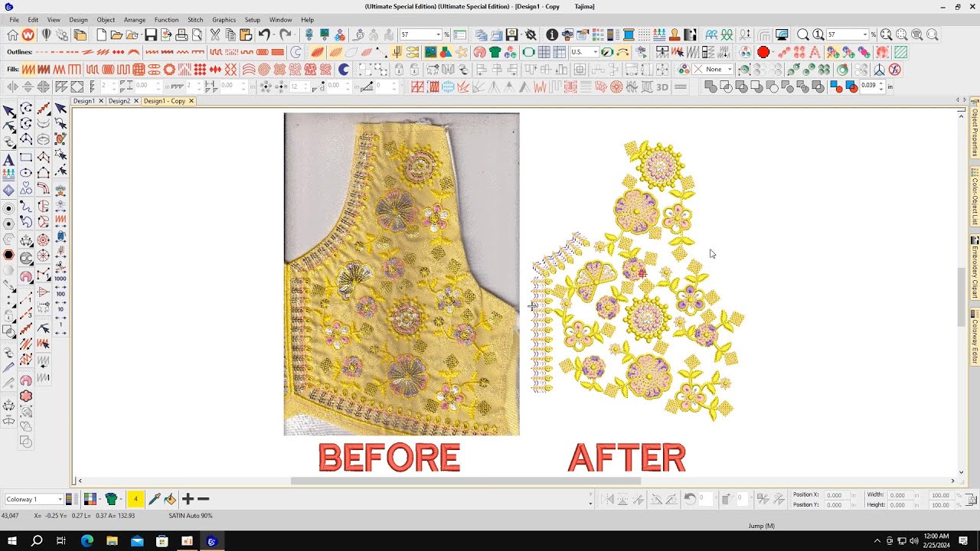Click the horizontal scrollbar thumb below canvas

(x=465, y=481)
